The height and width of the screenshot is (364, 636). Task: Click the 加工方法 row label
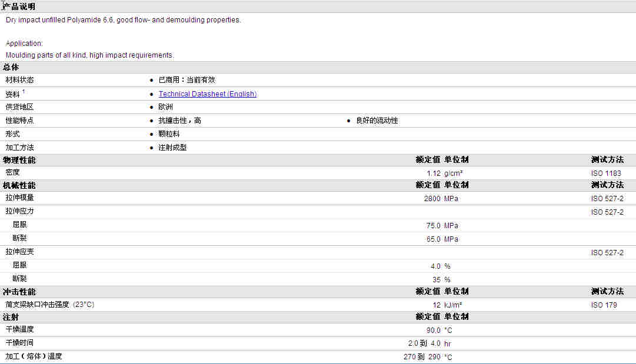tap(19, 148)
